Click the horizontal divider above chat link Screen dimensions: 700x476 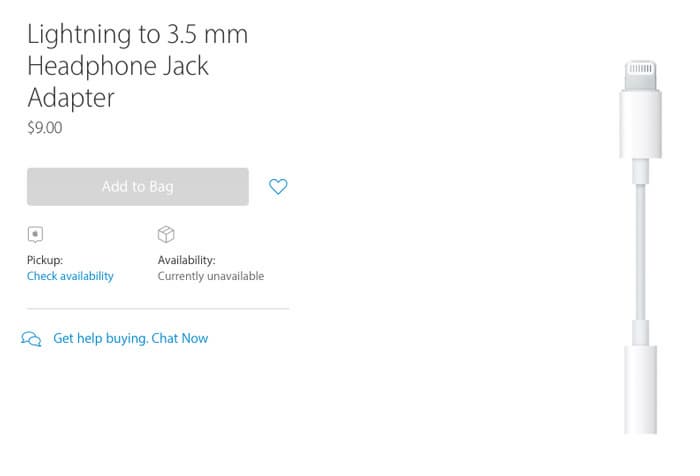click(x=157, y=309)
